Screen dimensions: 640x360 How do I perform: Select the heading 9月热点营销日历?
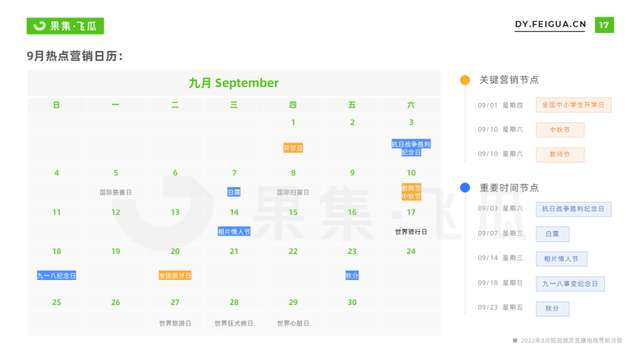click(75, 56)
